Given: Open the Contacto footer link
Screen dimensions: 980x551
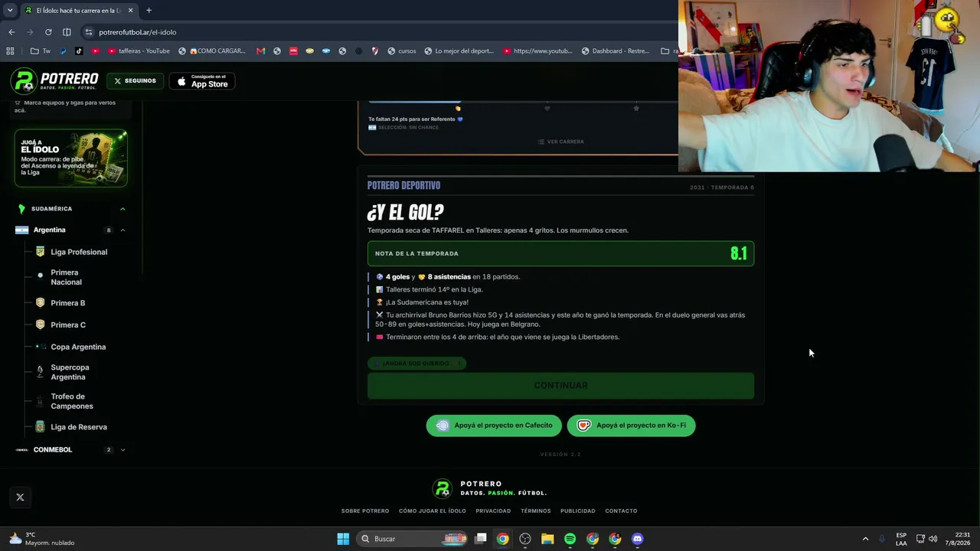Looking at the screenshot, I should click(x=621, y=511).
